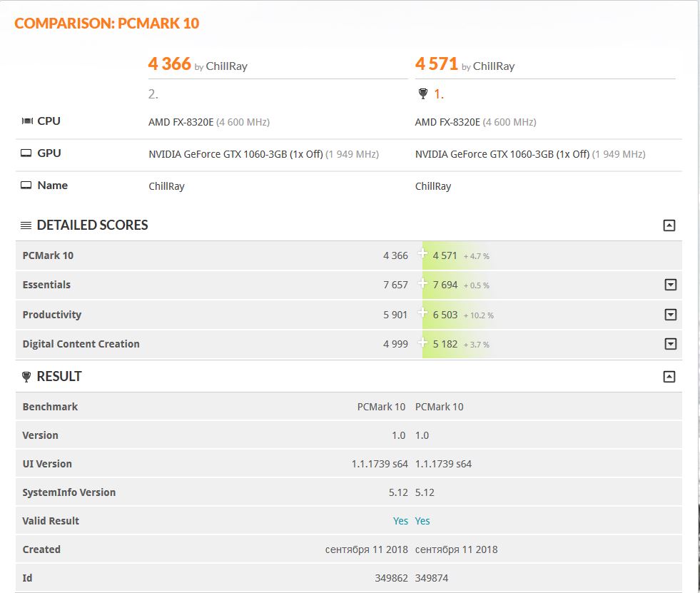
Task: Click the 5 182 Digital Content score
Action: (x=445, y=344)
